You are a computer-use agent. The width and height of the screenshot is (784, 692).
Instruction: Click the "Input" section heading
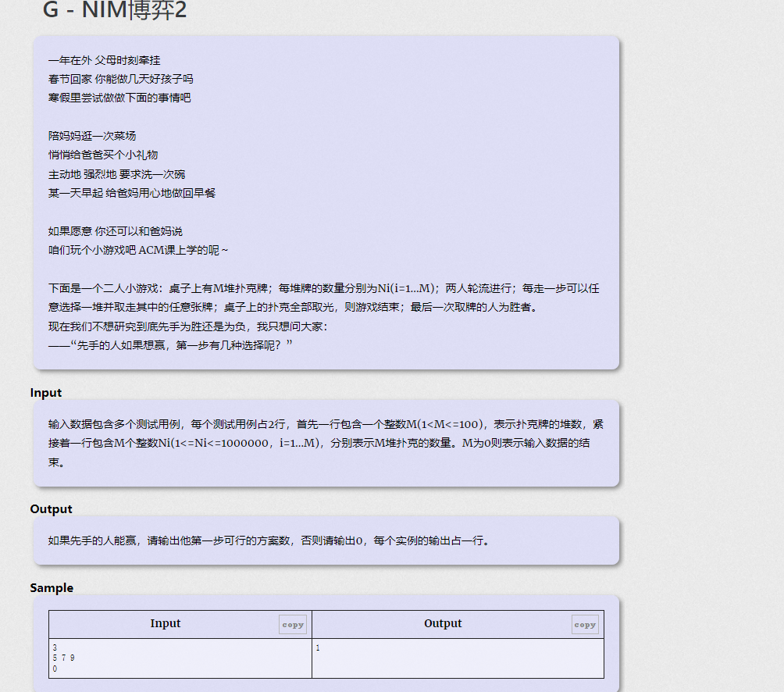pos(45,393)
